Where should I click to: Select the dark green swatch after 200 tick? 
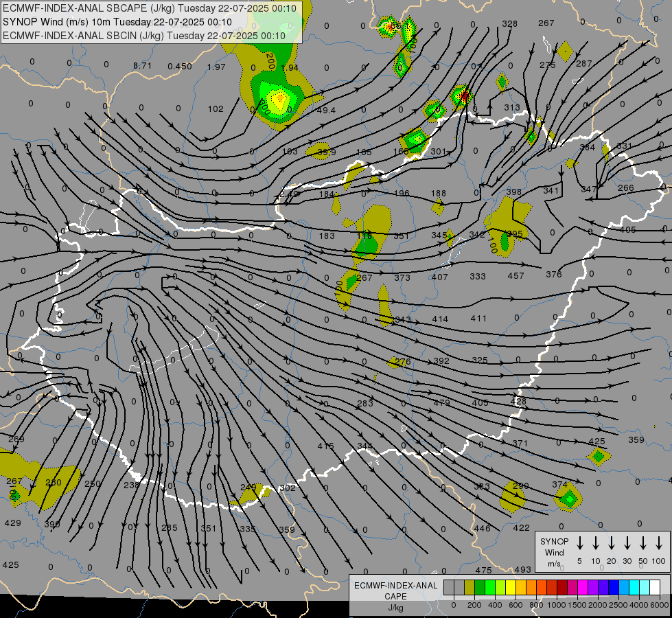480,588
